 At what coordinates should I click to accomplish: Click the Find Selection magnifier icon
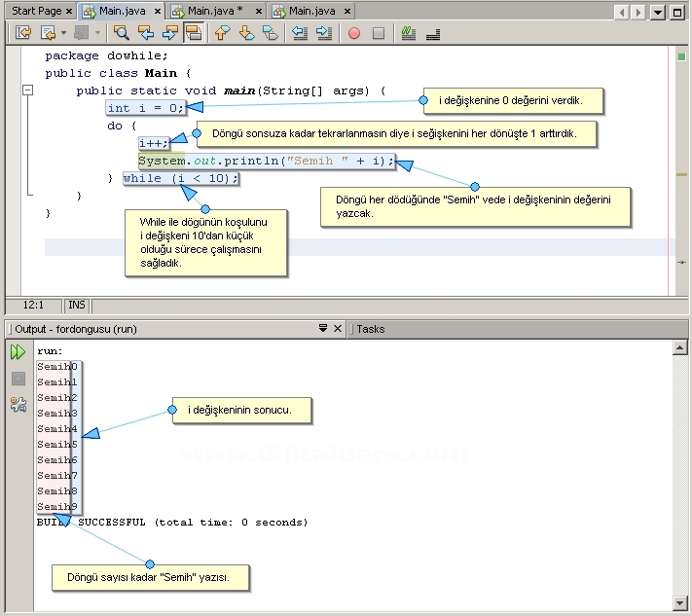122,33
